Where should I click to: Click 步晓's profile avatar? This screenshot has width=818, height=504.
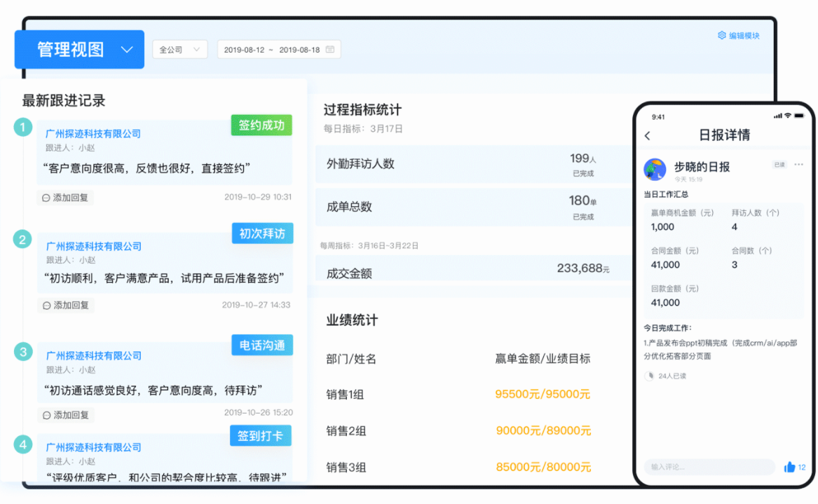[655, 169]
